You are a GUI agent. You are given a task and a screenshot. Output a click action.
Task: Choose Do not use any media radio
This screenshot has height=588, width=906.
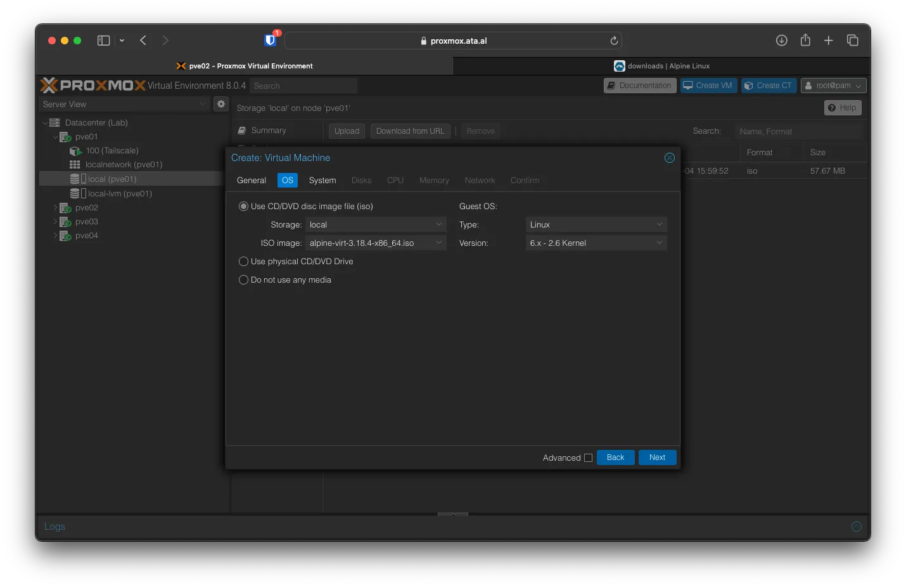pyautogui.click(x=243, y=280)
